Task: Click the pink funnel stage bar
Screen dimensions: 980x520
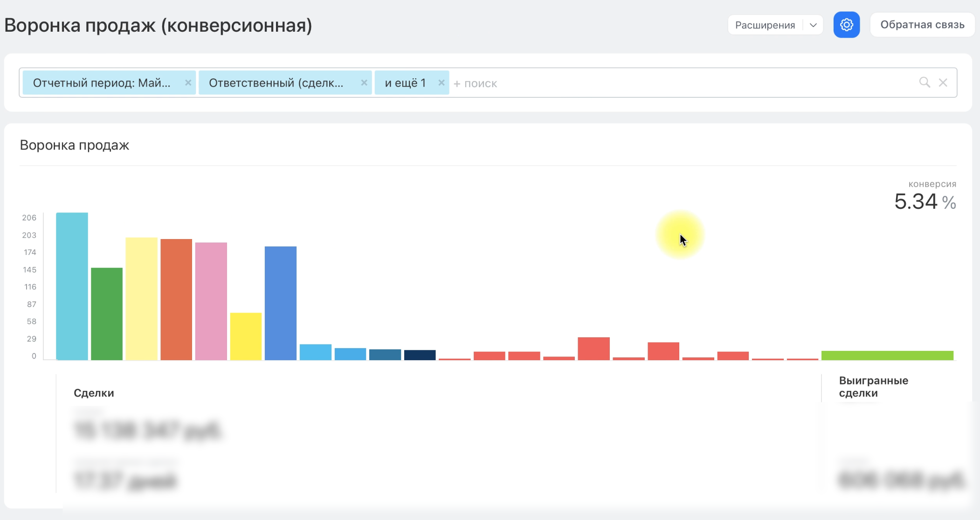Action: (211, 301)
